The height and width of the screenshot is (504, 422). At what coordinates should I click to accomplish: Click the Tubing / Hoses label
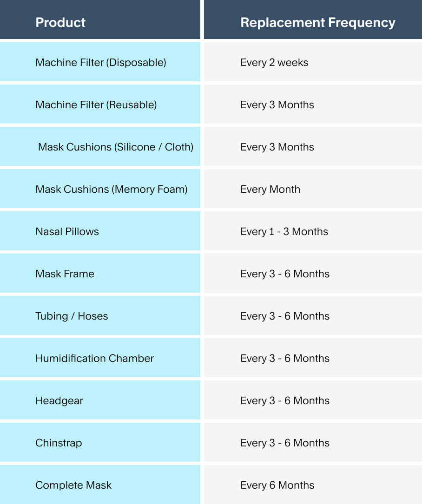(x=72, y=316)
